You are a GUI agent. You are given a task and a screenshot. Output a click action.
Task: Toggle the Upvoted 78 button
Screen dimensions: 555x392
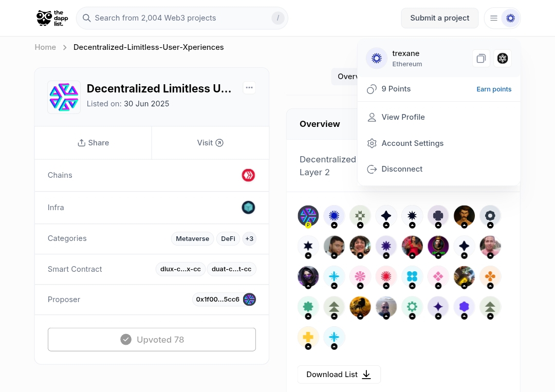coord(152,340)
